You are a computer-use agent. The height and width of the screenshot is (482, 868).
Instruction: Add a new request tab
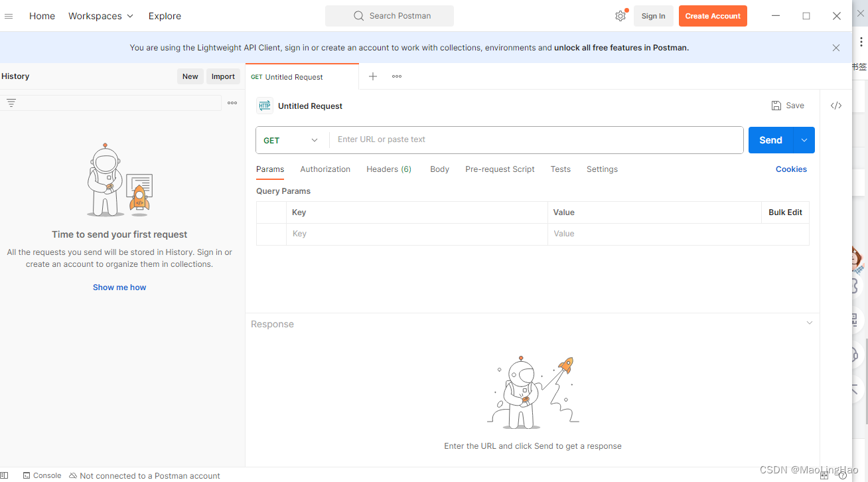tap(373, 76)
